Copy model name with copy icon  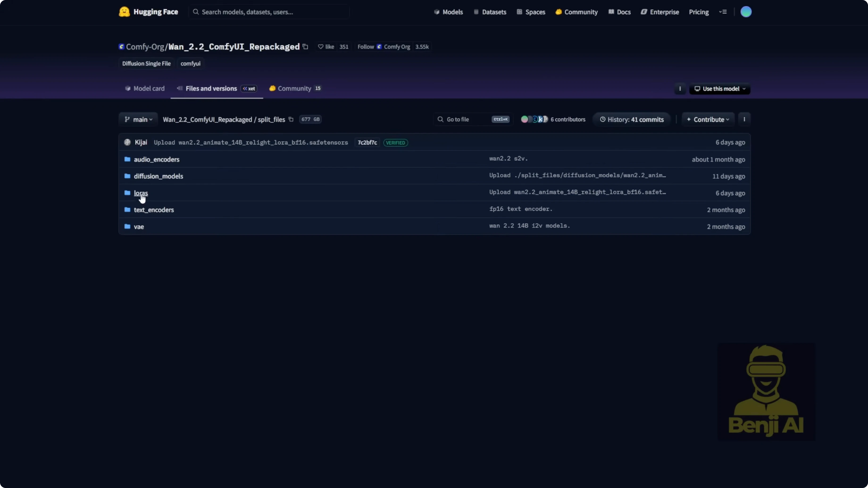click(x=305, y=46)
